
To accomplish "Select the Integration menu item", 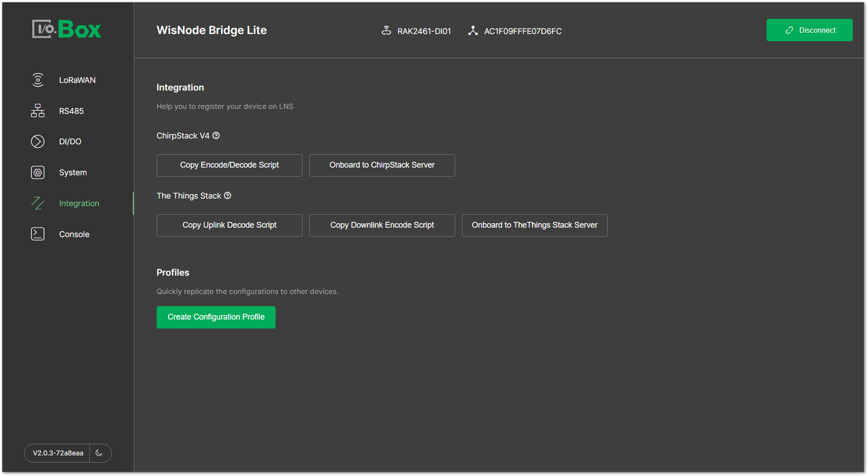I will [x=79, y=203].
